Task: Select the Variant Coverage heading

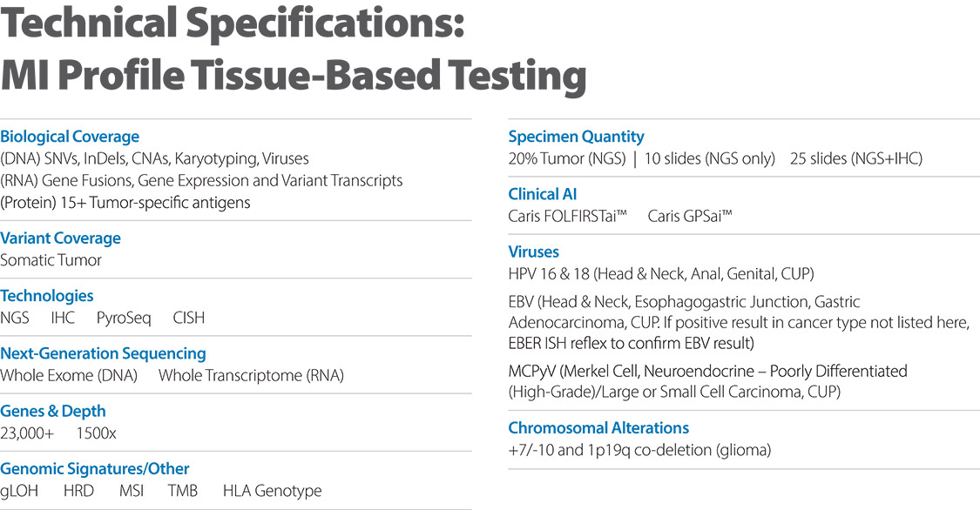Action: click(60, 238)
